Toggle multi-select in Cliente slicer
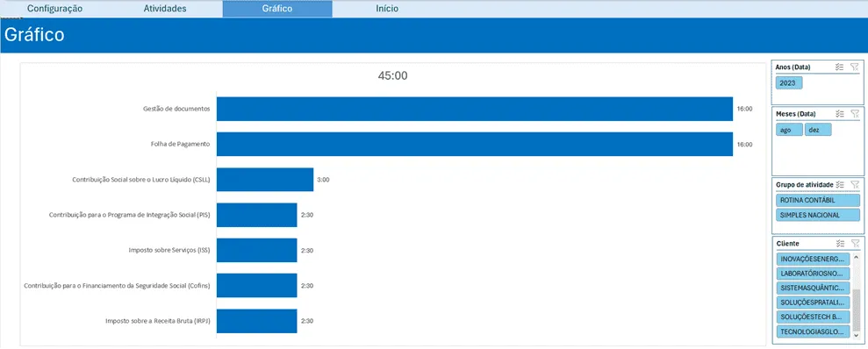The image size is (868, 349). pos(839,244)
